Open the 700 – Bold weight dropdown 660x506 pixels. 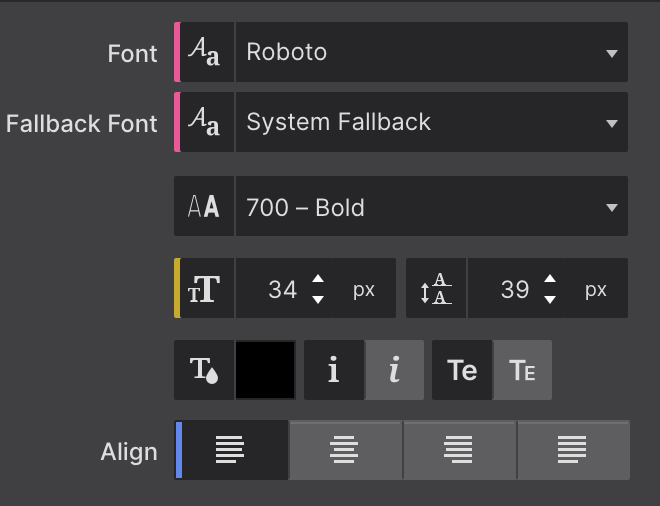click(x=431, y=206)
